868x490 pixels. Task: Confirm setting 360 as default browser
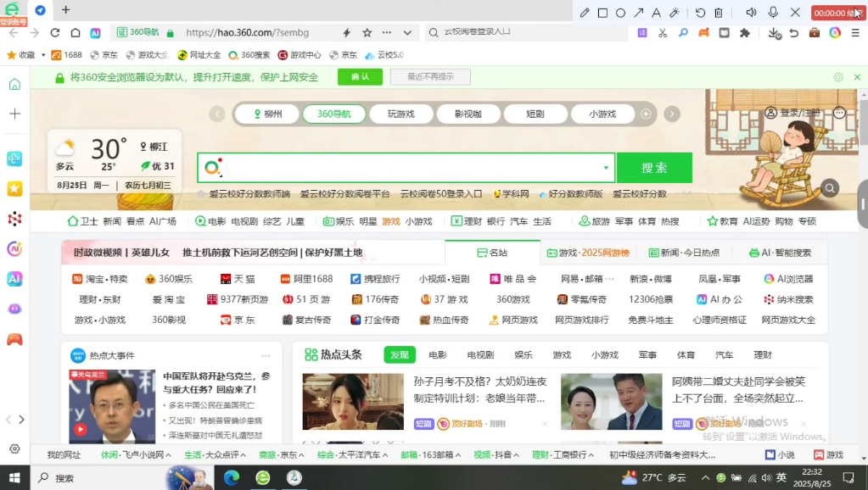[360, 77]
